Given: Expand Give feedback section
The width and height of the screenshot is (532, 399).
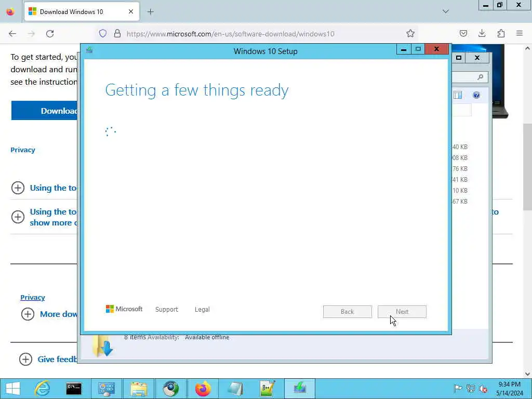Looking at the screenshot, I should [25, 359].
